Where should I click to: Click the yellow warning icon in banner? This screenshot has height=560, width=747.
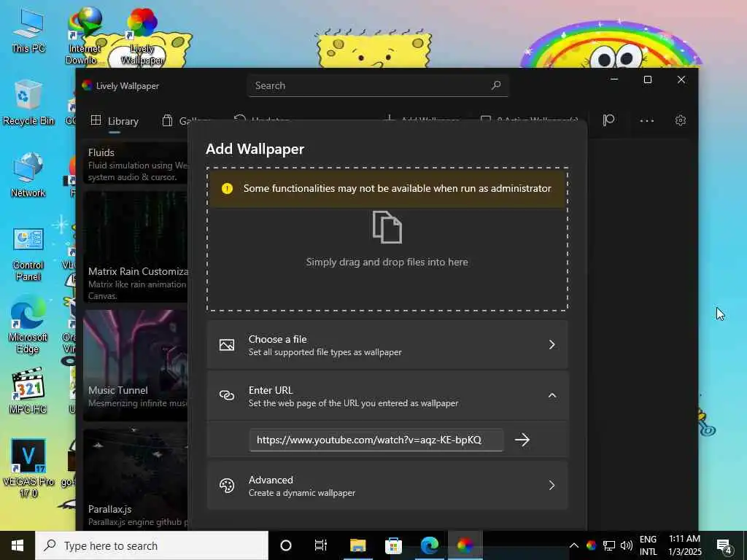coord(228,189)
